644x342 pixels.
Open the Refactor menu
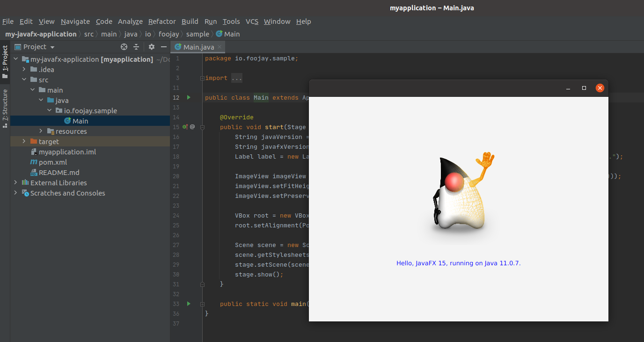point(162,22)
